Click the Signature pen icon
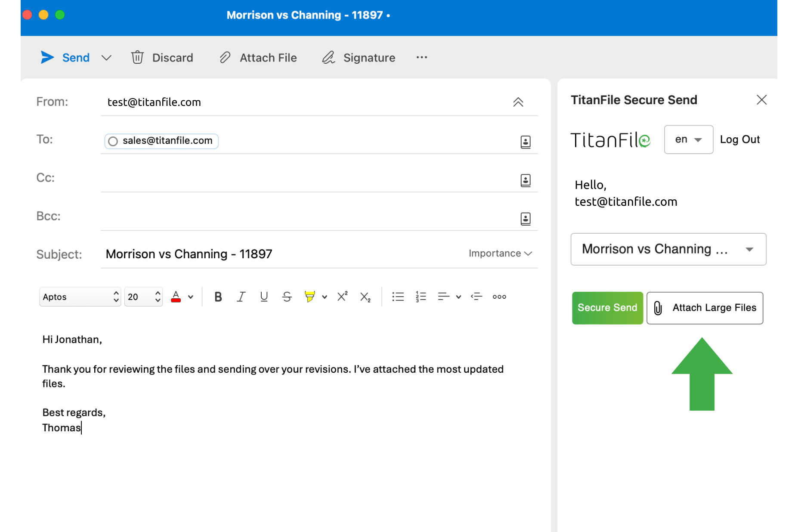The width and height of the screenshot is (798, 532). (x=328, y=57)
